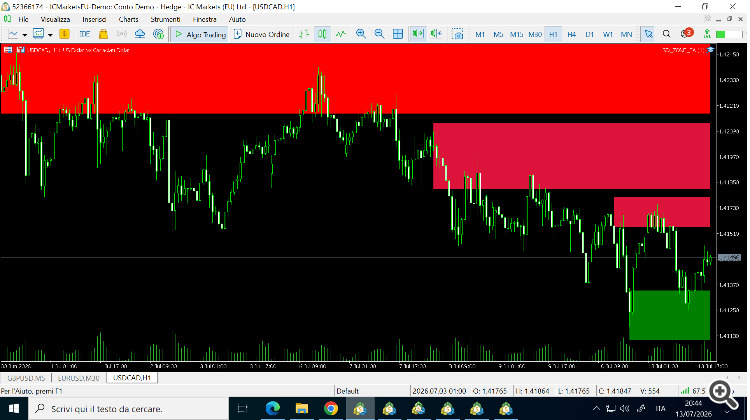750x420 pixels.
Task: Select the M30 timeframe
Action: 535,34
